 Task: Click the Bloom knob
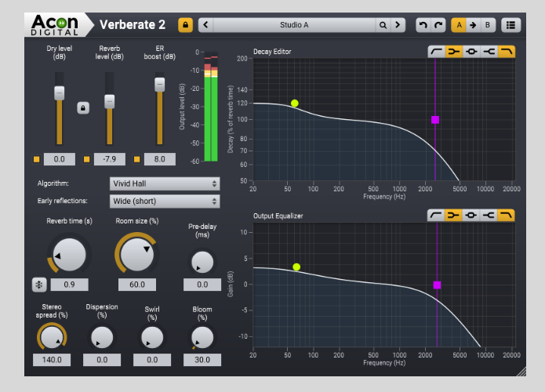click(x=202, y=337)
